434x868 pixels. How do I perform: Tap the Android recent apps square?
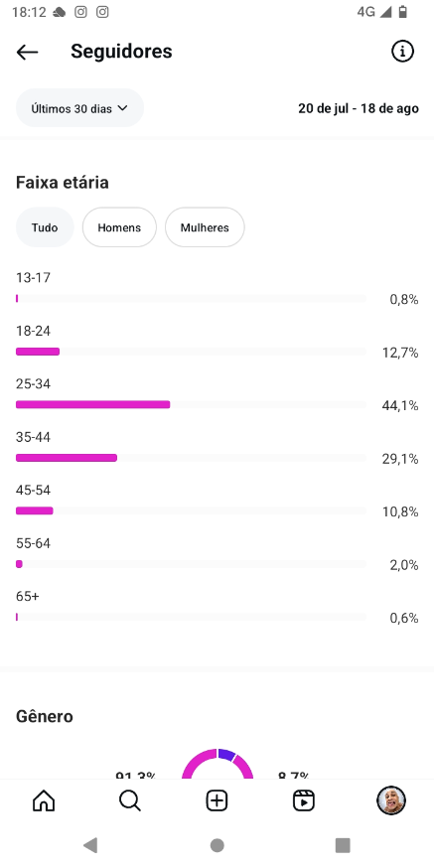(x=343, y=845)
